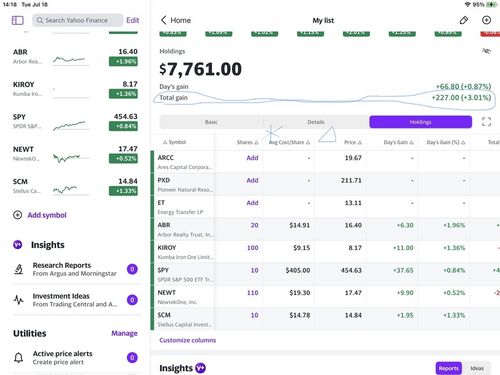Open KIROY shares value 100
Screen dimensions: 500x375
(x=253, y=248)
